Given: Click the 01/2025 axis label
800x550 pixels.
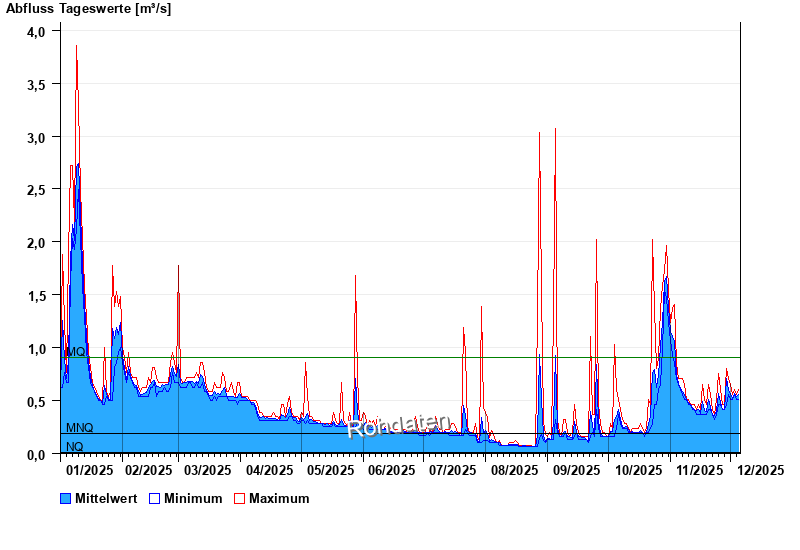Looking at the screenshot, I should point(90,470).
